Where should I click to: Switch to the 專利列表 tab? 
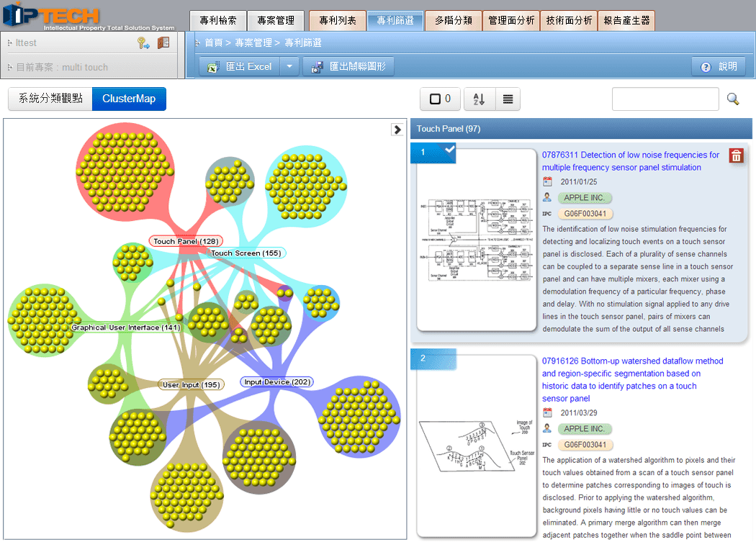click(338, 21)
